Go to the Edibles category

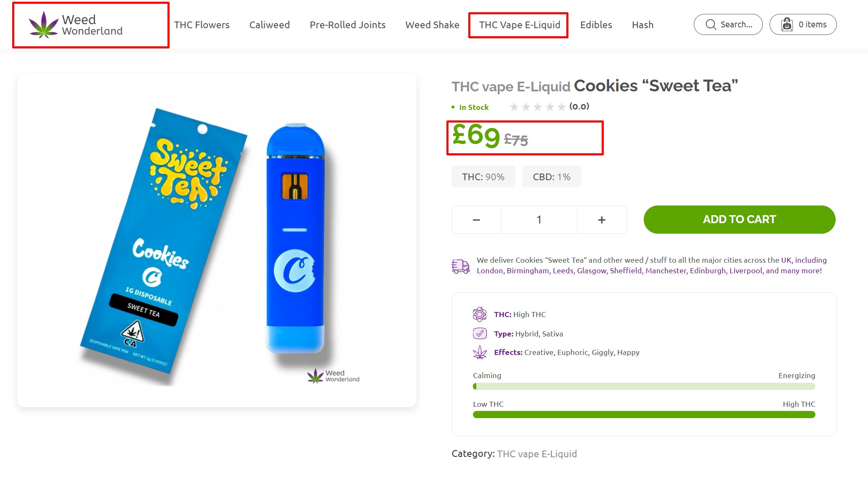[596, 25]
